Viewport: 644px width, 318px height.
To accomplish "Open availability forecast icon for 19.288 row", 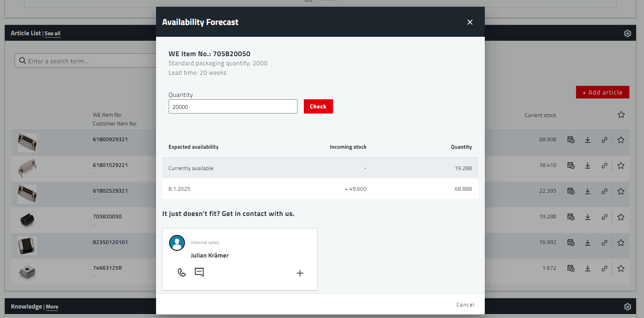I will 571,217.
